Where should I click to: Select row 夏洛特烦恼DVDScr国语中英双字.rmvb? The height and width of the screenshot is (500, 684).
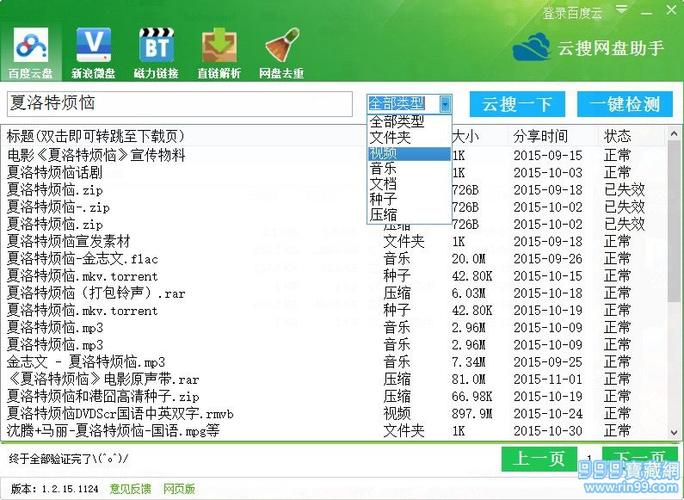(x=335, y=414)
